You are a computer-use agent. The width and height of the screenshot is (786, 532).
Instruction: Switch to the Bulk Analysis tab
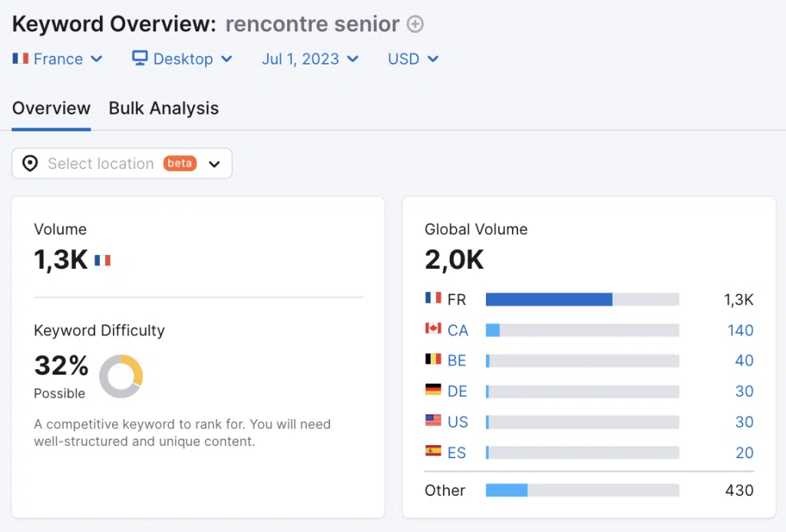164,108
